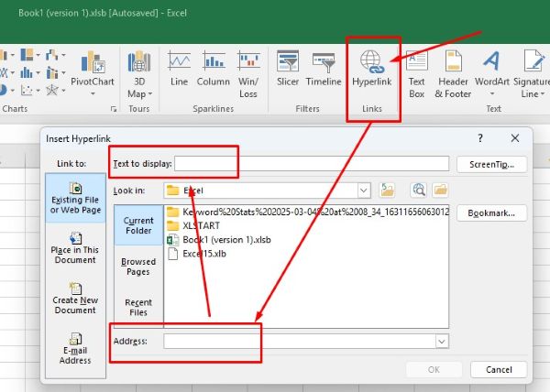Click the Bookmark... button
Viewport: 550px width, 392px height.
click(x=491, y=213)
